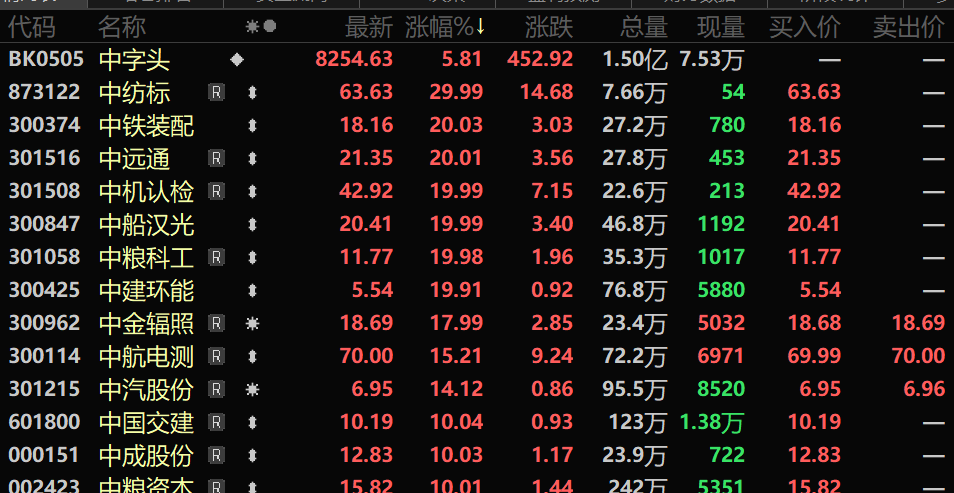Open stock 中航电测
This screenshot has width=954, height=493.
[x=147, y=355]
